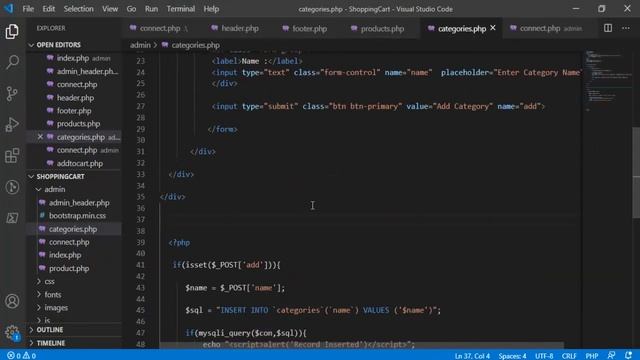Open the editor More Actions ellipsis
The image size is (640, 360).
626,28
